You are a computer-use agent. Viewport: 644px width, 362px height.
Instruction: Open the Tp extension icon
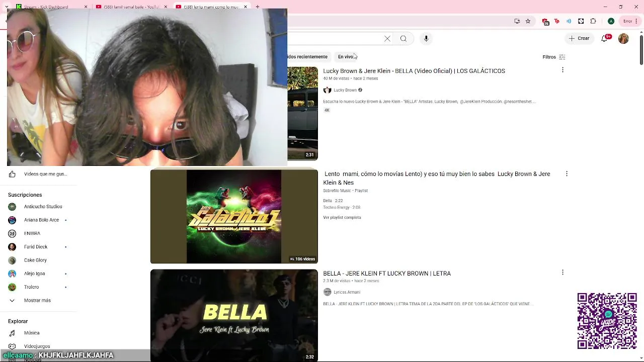point(557,21)
